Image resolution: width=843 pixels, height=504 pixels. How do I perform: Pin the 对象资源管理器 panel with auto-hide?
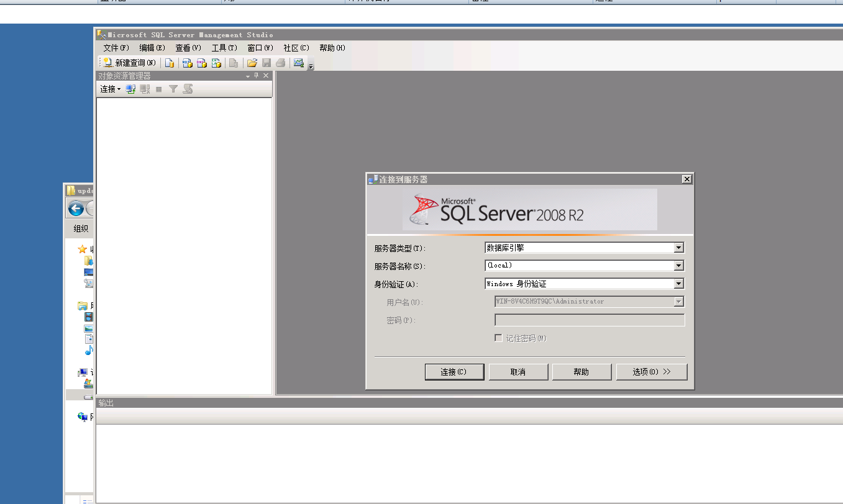[256, 76]
